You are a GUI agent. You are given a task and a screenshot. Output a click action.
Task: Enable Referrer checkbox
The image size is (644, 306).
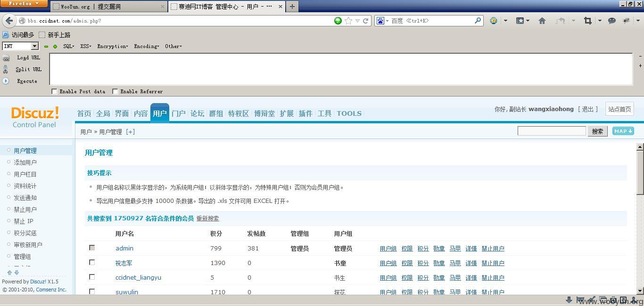coord(115,91)
